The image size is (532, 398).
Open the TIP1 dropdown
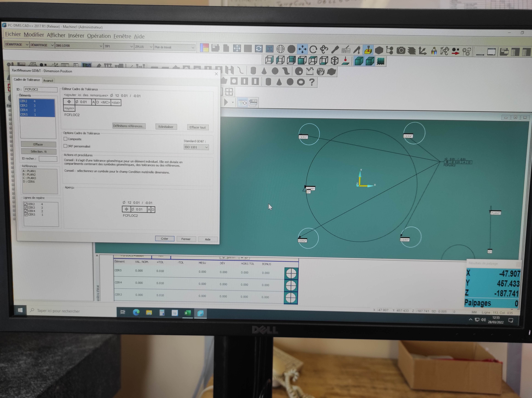119,46
